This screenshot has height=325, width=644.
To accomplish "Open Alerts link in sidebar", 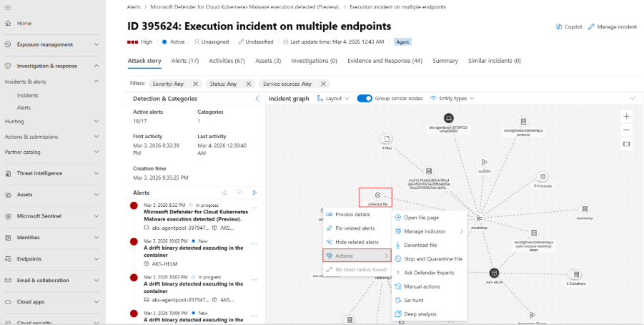I will point(24,107).
